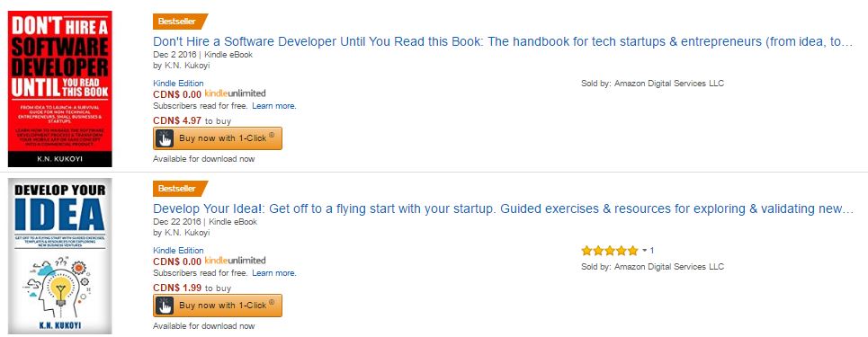868x337 pixels.
Task: Click the Develop Your Idea book cover
Action: click(59, 255)
